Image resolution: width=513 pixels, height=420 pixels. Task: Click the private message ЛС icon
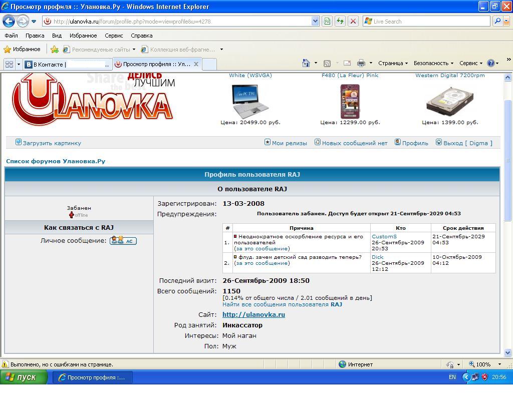(x=123, y=241)
